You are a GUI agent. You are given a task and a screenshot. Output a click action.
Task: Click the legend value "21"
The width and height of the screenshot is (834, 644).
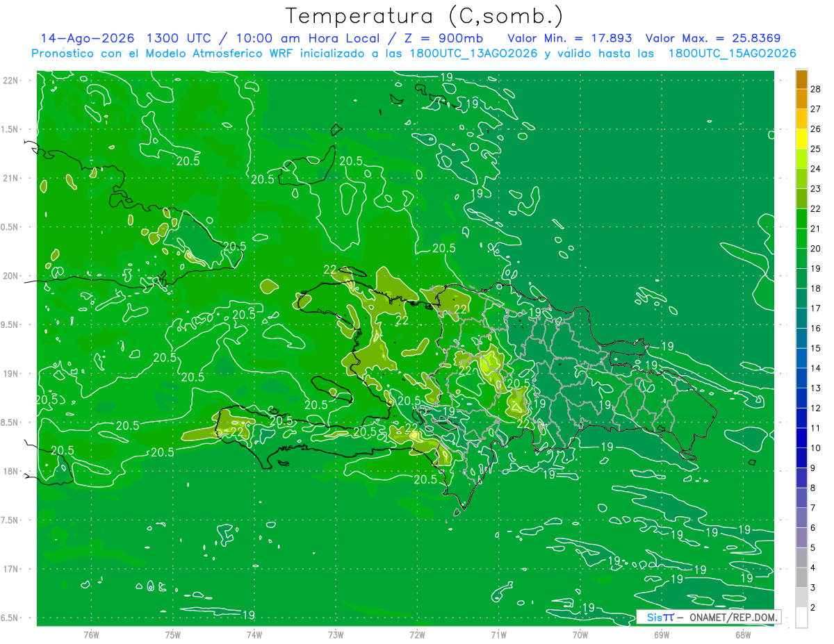(x=816, y=229)
